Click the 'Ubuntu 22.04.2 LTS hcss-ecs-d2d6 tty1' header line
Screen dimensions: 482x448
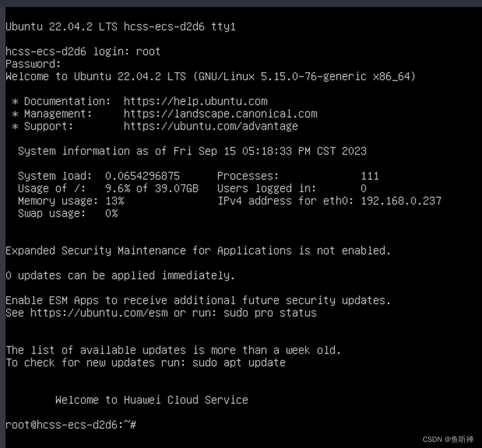click(120, 27)
